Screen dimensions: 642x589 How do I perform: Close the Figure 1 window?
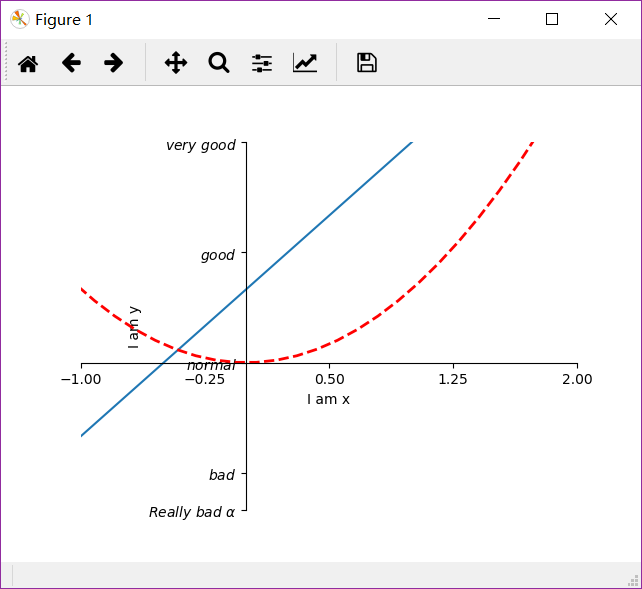pos(611,19)
